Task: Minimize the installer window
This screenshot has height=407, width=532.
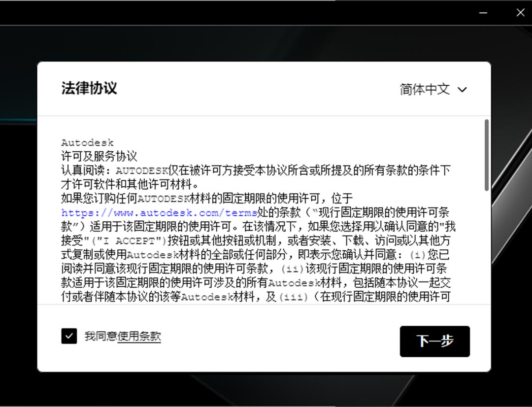Action: click(484, 13)
